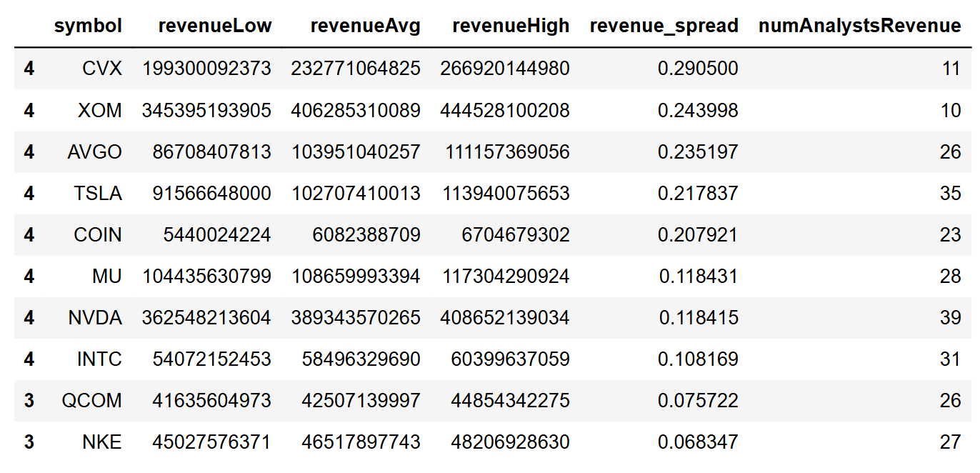
Task: Click the numAnalystsRevenue column header
Action: 859,26
